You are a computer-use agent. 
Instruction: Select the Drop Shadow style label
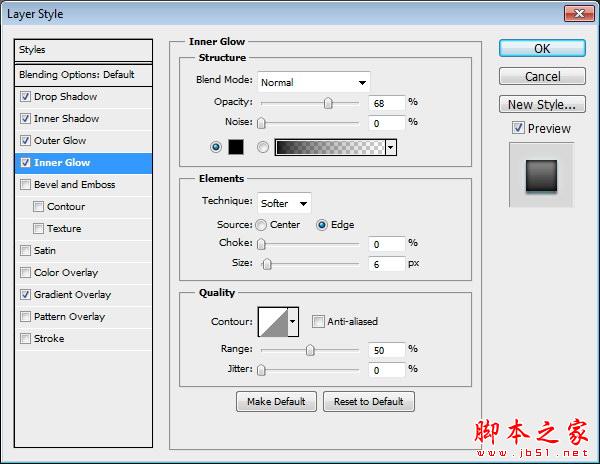click(65, 96)
